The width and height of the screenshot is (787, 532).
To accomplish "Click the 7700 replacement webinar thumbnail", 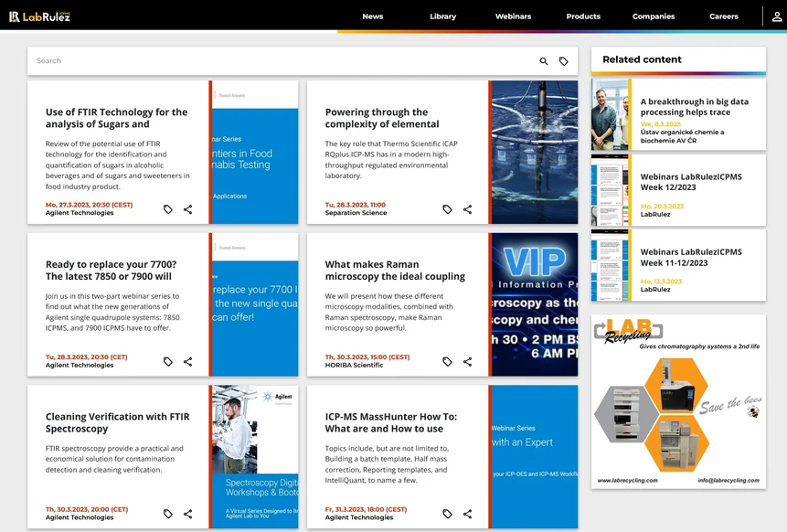I will [255, 304].
